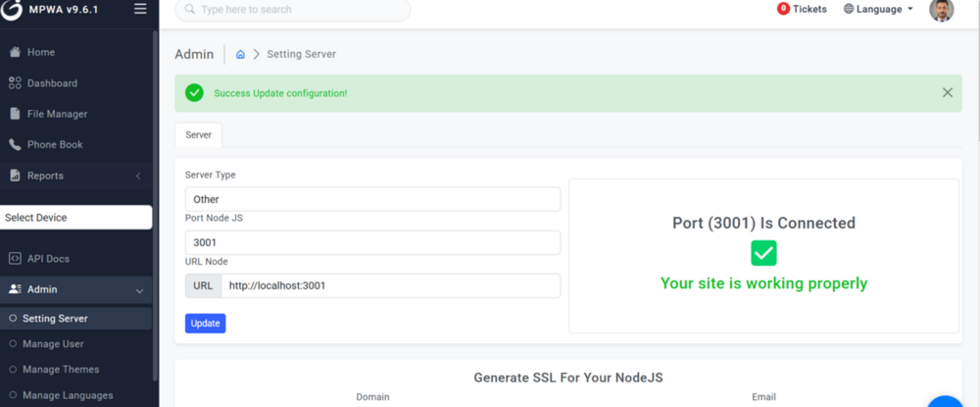The width and height of the screenshot is (980, 407).
Task: Click the API Docs code icon
Action: 15,258
